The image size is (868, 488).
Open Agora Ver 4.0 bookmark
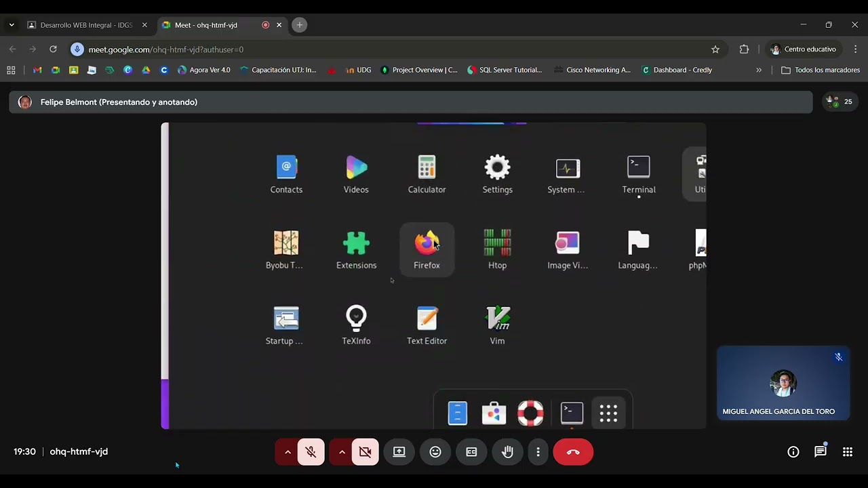click(203, 70)
